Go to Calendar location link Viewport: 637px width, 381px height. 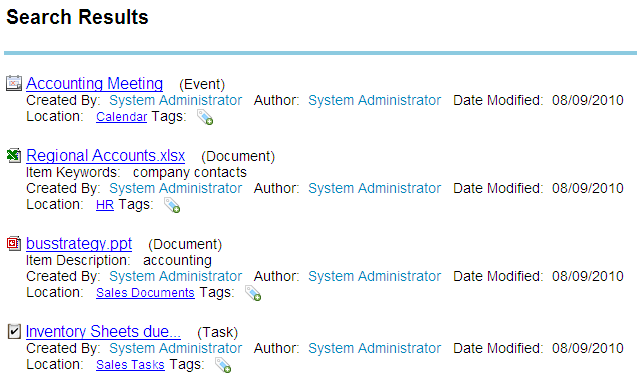121,117
